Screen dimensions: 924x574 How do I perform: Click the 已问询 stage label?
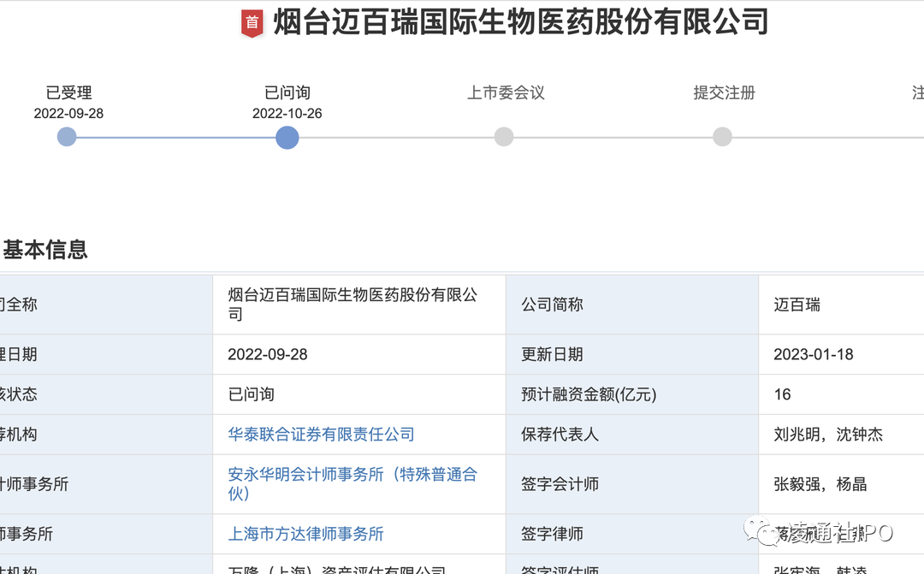[x=287, y=92]
